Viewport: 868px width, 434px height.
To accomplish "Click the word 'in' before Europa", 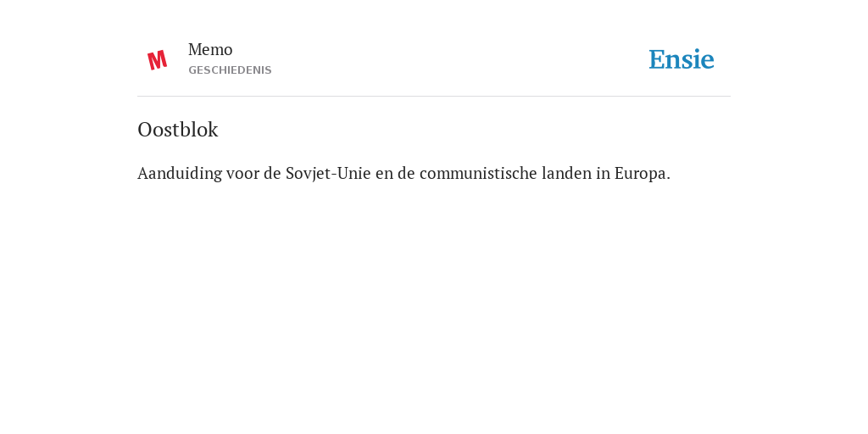I will tap(603, 174).
